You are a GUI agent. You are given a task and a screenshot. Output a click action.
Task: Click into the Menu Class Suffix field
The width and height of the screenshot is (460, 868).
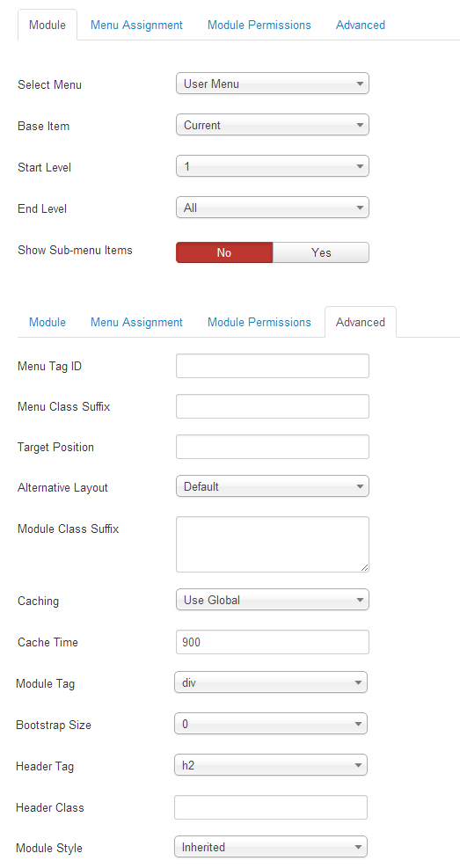point(273,406)
